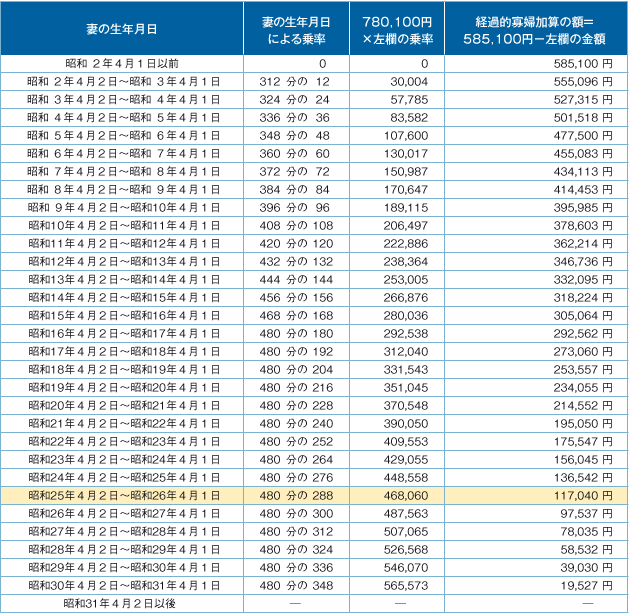
Task: Click the amount '97,537 円'
Action: tap(586, 514)
